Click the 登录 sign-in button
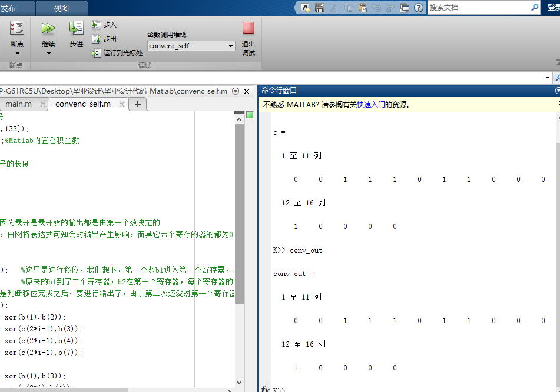This screenshot has height=392, width=560. pyautogui.click(x=552, y=8)
